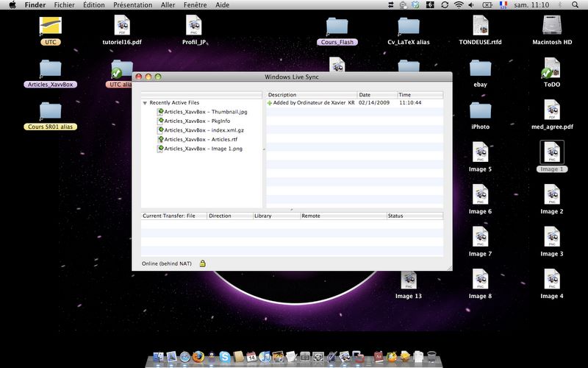
Task: Open the Aide menu
Action: [222, 5]
